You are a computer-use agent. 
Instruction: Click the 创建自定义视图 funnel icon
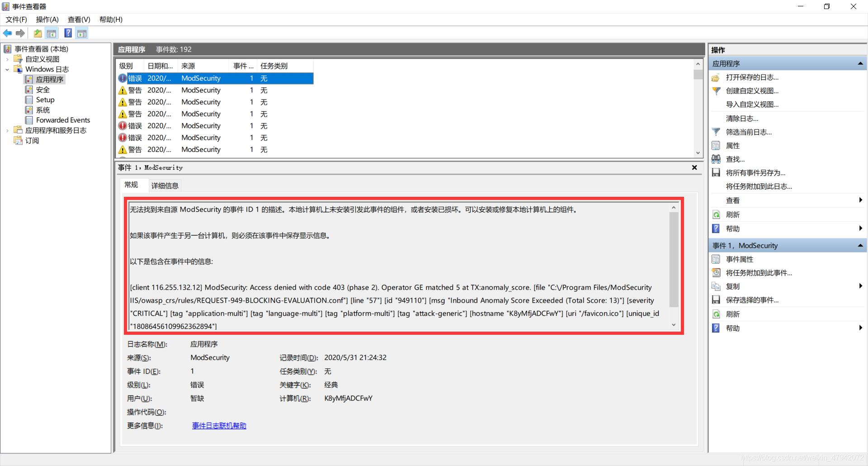[716, 91]
